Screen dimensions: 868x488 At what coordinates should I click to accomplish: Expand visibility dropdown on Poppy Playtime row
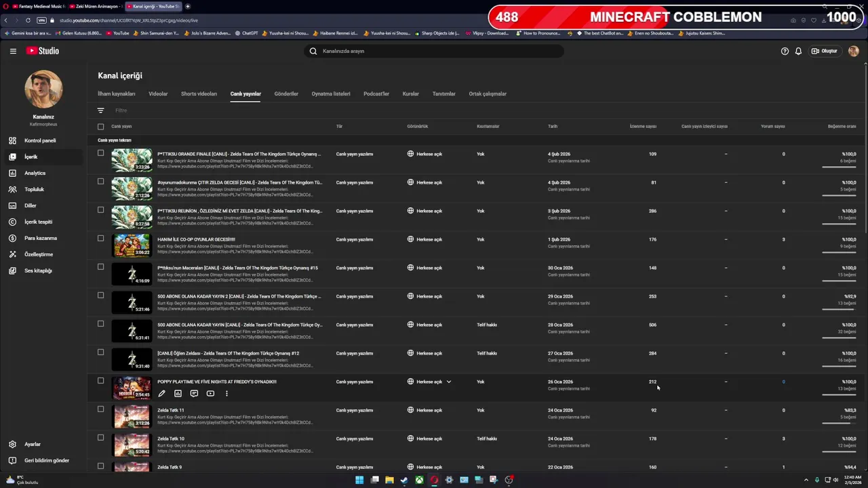(x=449, y=382)
